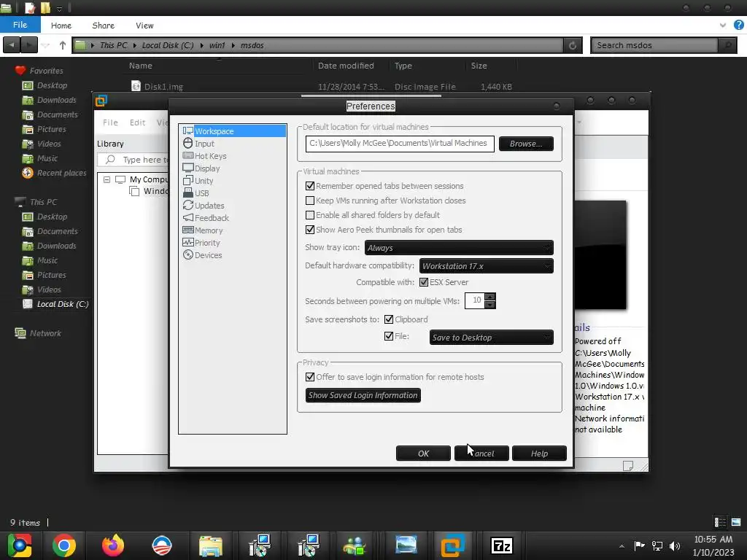Toggle ESX Server compatibility checkbox

tap(424, 282)
